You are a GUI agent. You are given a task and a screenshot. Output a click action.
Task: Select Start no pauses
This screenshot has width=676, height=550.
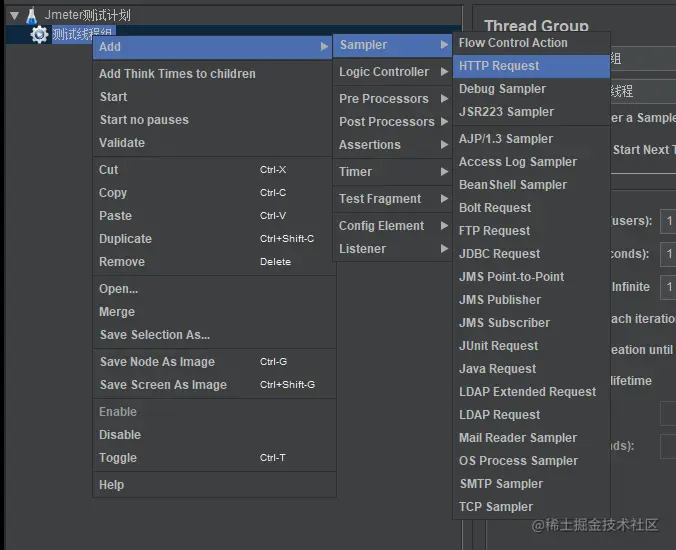coord(214,120)
